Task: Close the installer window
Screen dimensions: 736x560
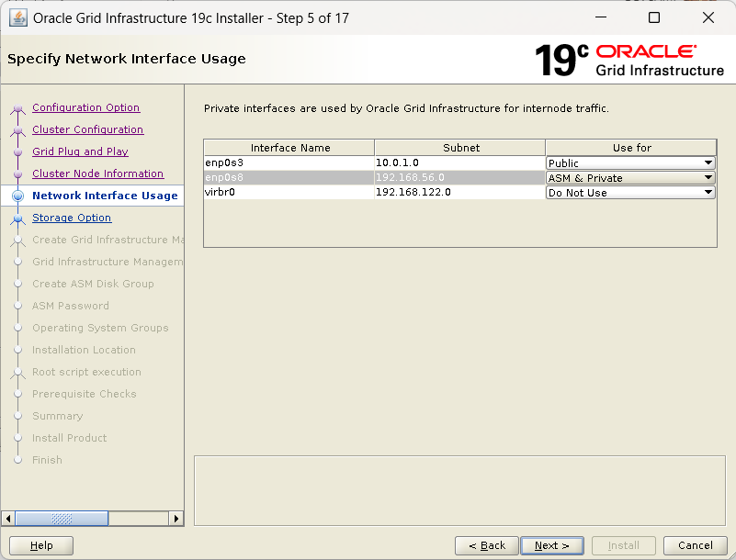Action: 708,17
